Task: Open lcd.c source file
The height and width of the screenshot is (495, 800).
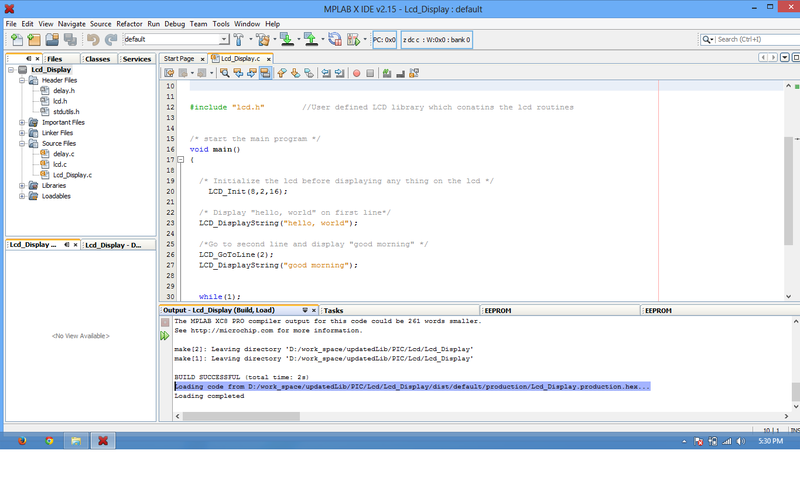Action: tap(60, 164)
